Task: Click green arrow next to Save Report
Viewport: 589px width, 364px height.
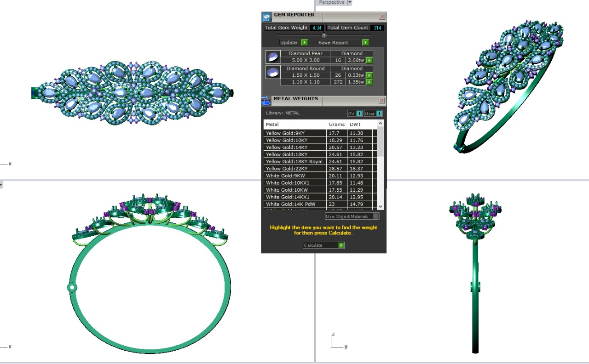Action: click(x=365, y=42)
